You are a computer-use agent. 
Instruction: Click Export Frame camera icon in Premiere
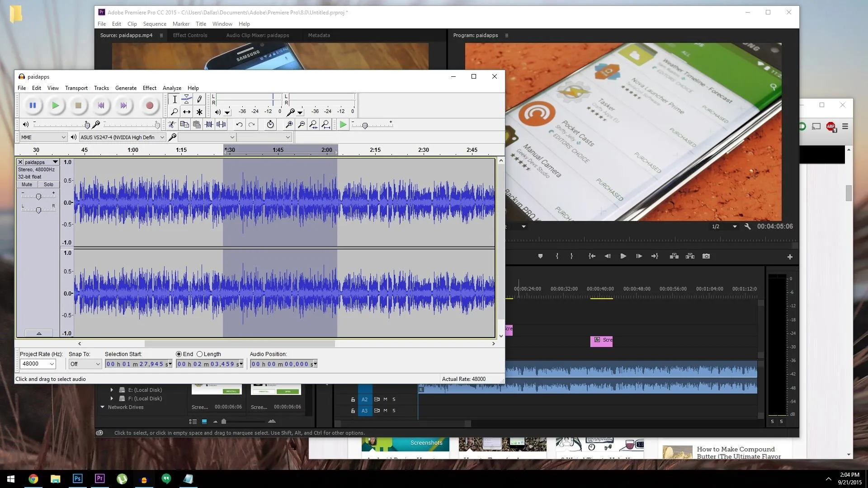(706, 256)
